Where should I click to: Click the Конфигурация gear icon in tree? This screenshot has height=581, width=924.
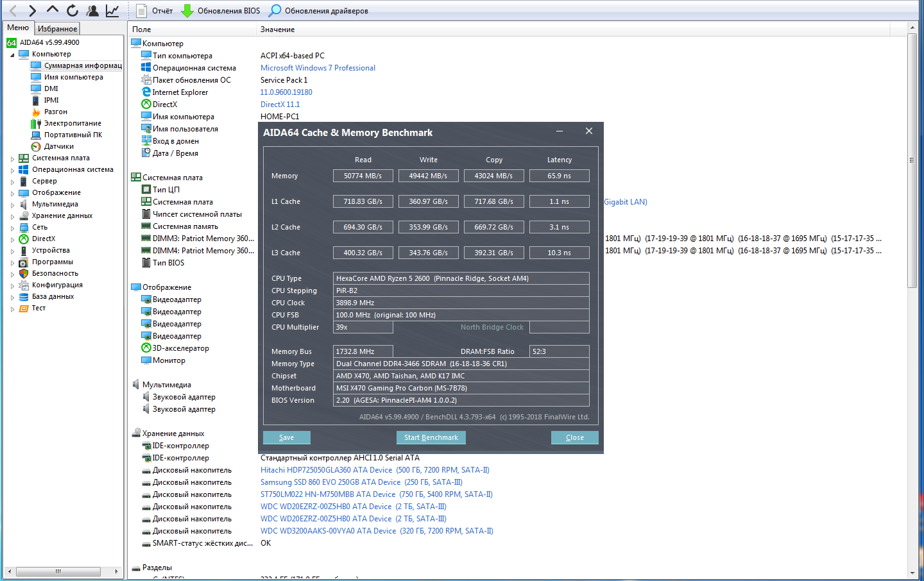(24, 285)
